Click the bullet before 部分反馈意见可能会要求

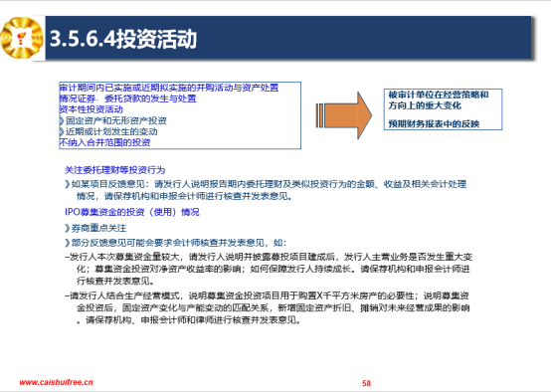point(68,243)
